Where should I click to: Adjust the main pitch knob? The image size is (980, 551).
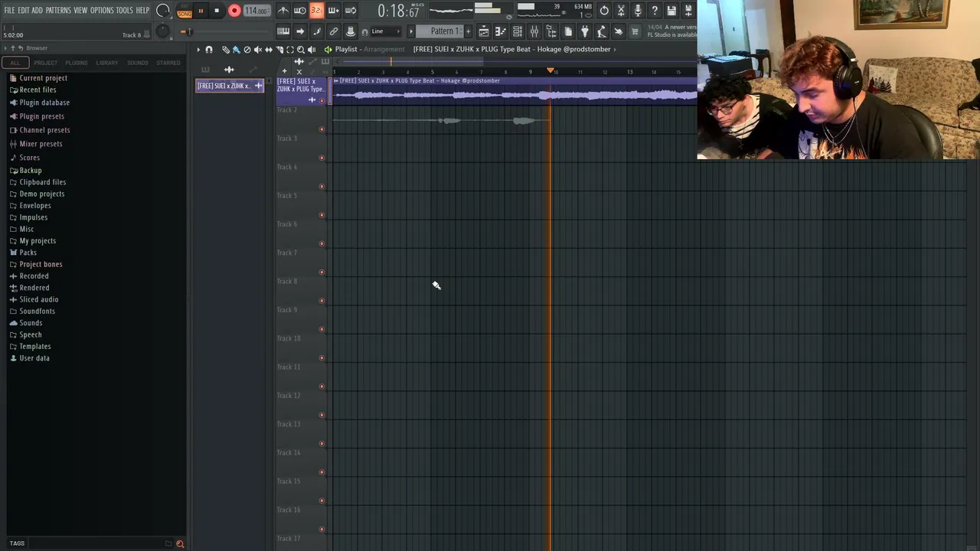coord(163,31)
